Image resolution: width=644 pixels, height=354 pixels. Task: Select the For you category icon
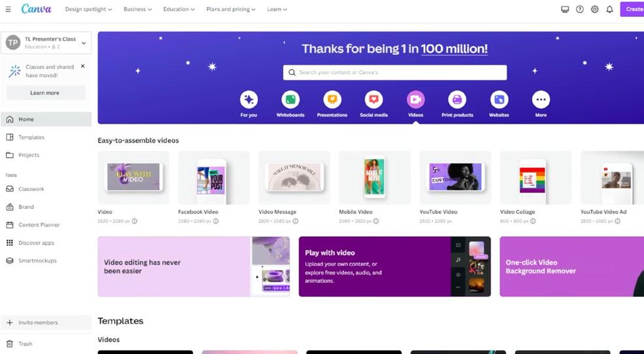[x=249, y=99]
